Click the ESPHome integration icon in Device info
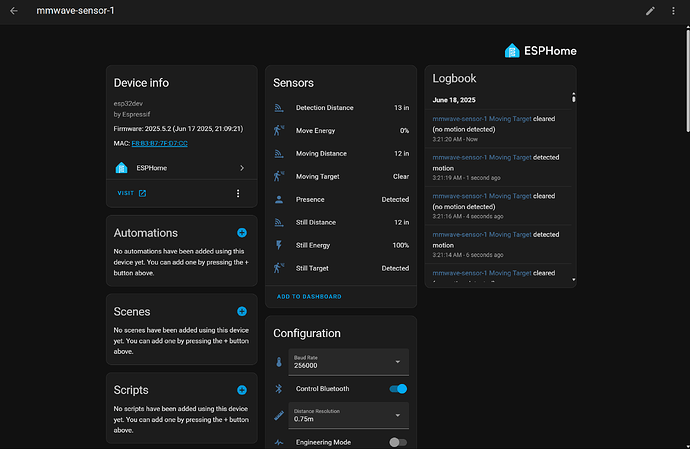Screen dimensions: 690x449 [x=121, y=168]
